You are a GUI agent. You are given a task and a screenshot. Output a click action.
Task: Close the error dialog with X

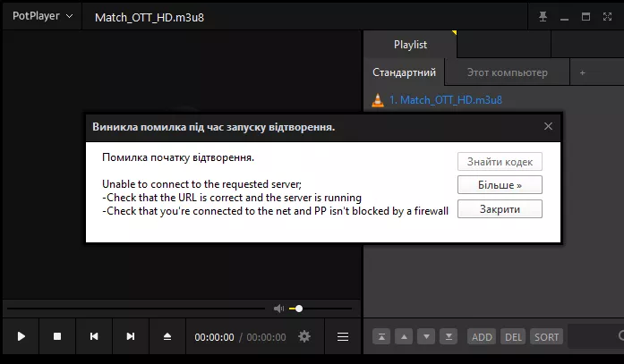tap(548, 126)
